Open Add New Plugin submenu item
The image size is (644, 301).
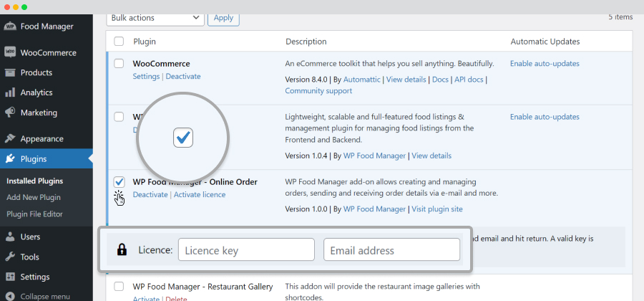tap(34, 197)
